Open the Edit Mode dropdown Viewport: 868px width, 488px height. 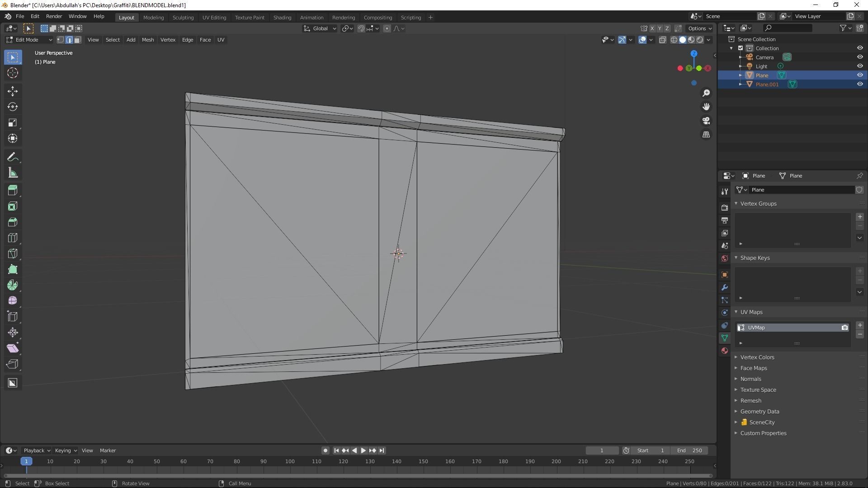tap(29, 40)
